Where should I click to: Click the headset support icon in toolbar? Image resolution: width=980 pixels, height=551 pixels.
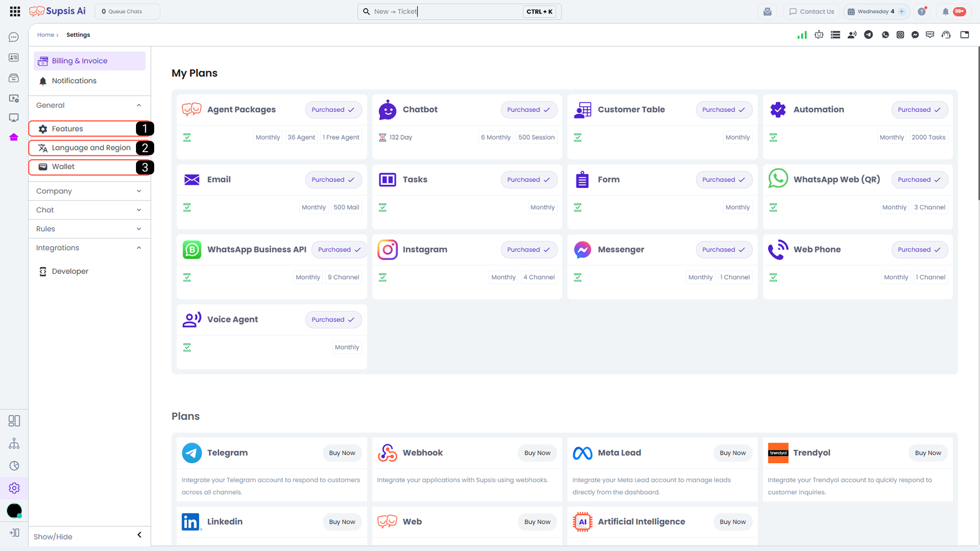946,35
